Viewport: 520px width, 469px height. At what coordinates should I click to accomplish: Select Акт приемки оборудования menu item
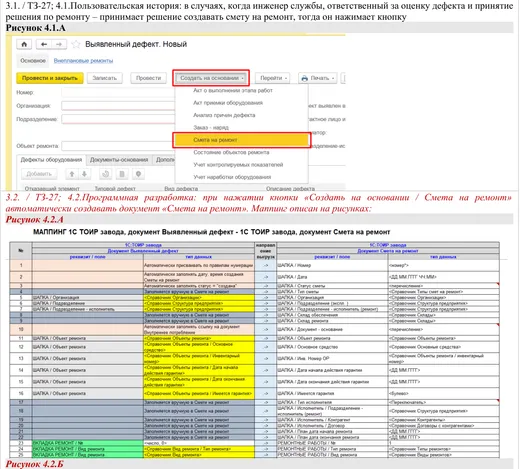228,103
